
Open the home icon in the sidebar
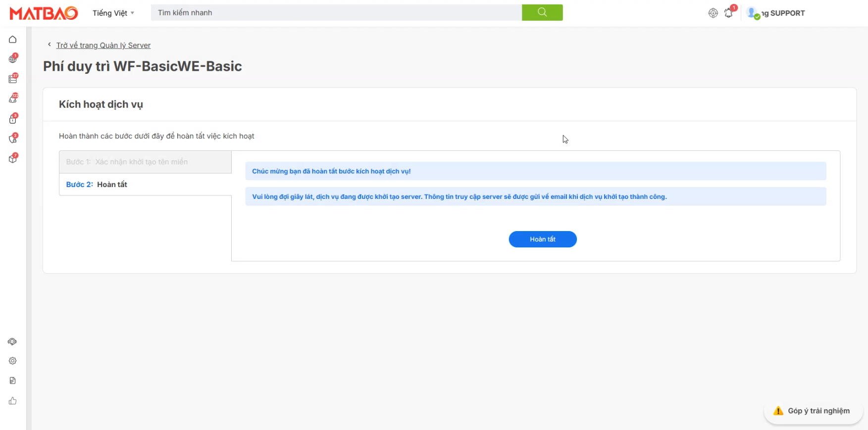click(13, 40)
